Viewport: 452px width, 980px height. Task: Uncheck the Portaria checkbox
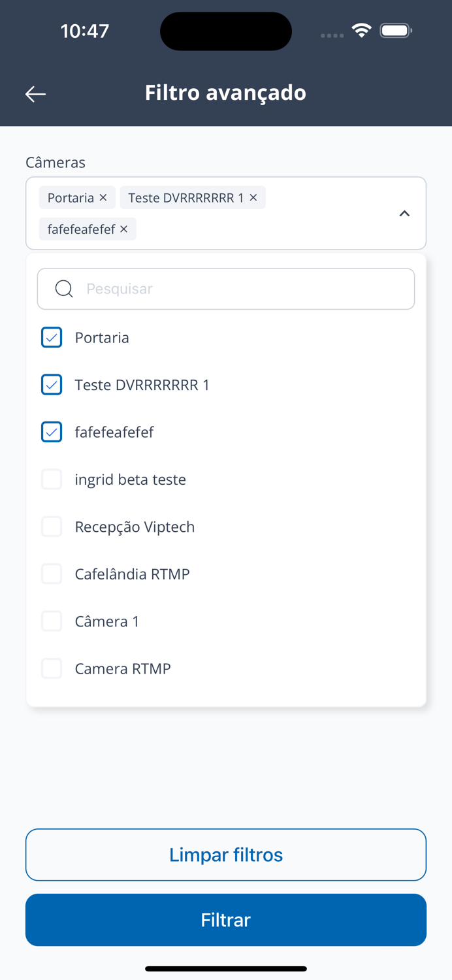(x=52, y=338)
